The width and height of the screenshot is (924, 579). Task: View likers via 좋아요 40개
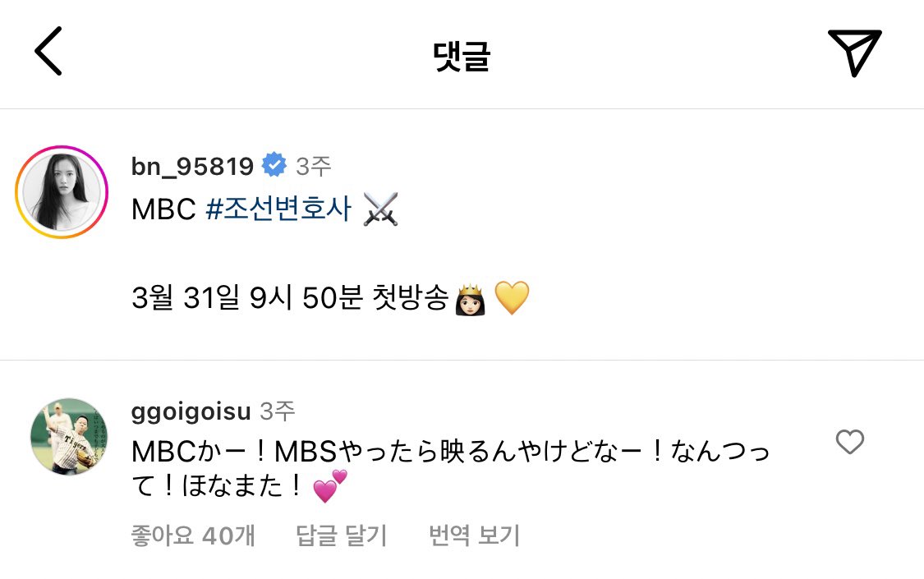point(193,535)
